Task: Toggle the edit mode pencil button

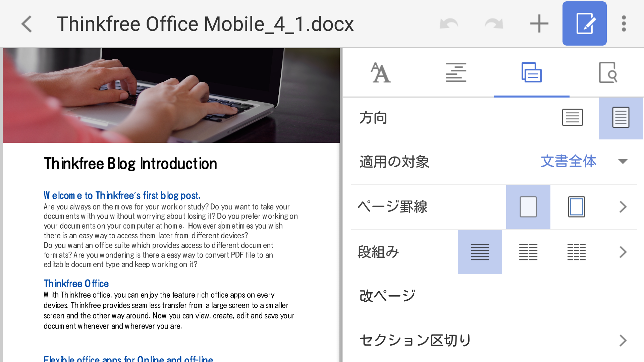Action: pyautogui.click(x=585, y=23)
